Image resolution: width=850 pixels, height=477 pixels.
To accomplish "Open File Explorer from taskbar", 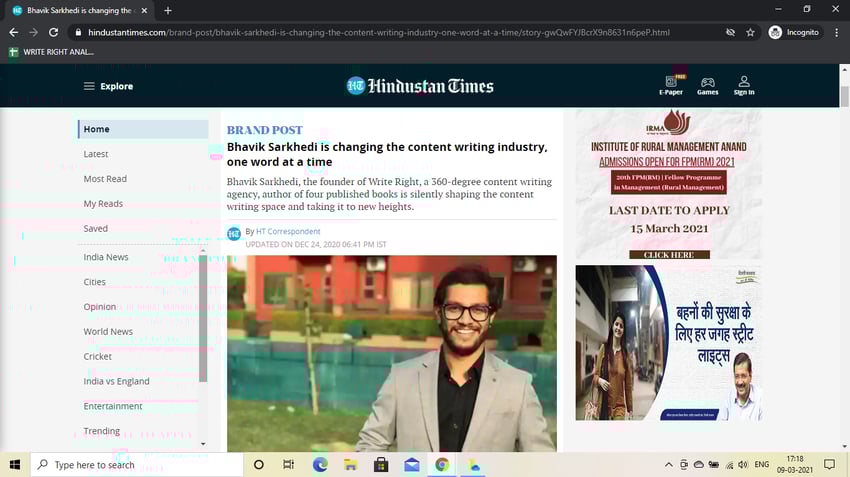I will click(x=350, y=465).
